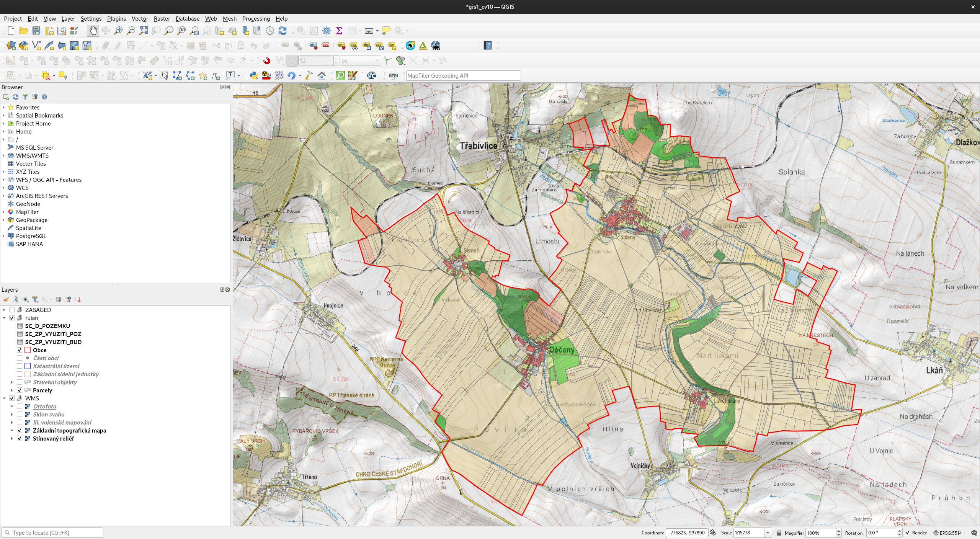Hide the Stínovaný reliéf layer

coord(20,438)
